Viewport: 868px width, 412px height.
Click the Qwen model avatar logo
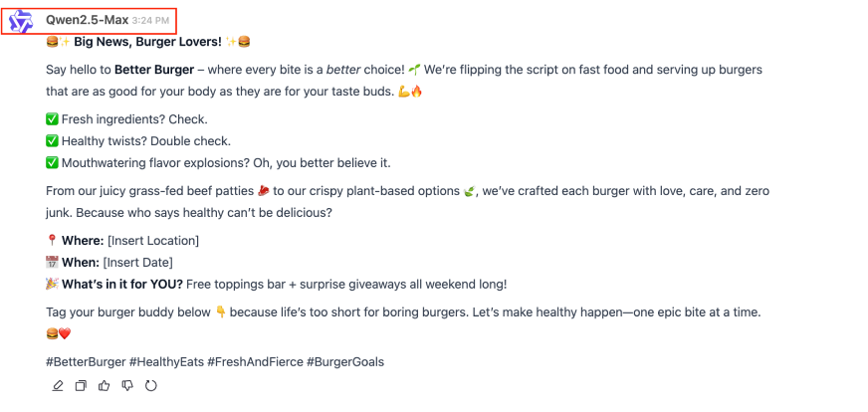tap(21, 22)
